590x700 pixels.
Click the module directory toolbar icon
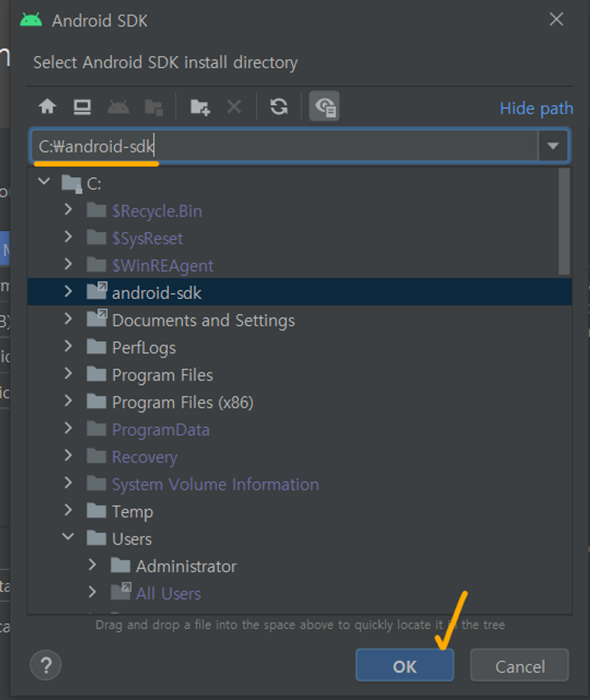coord(154,107)
